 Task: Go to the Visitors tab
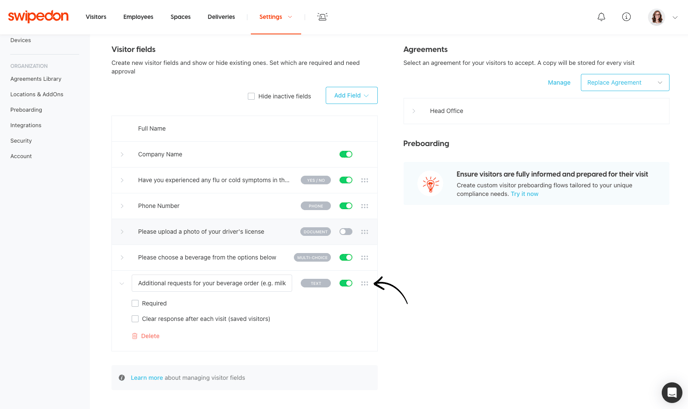[96, 17]
